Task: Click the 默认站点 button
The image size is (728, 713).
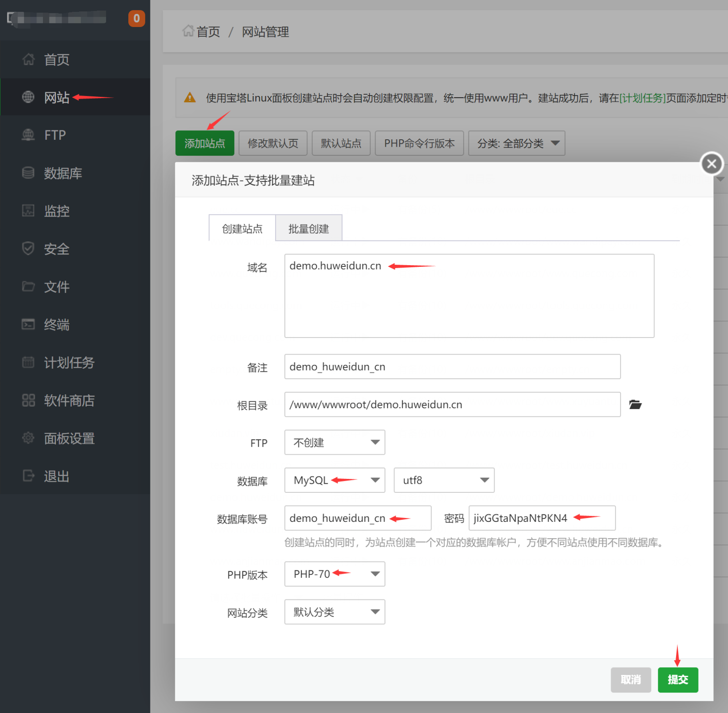Action: tap(341, 143)
